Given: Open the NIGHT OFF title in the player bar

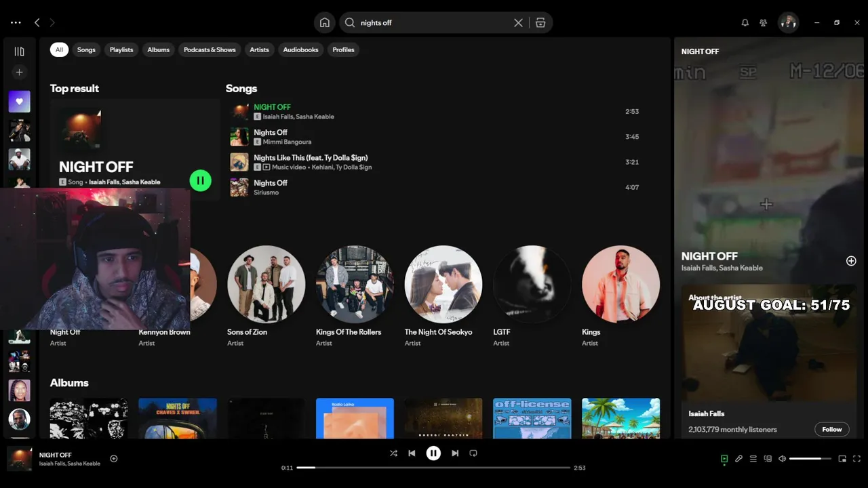Looking at the screenshot, I should [55, 455].
